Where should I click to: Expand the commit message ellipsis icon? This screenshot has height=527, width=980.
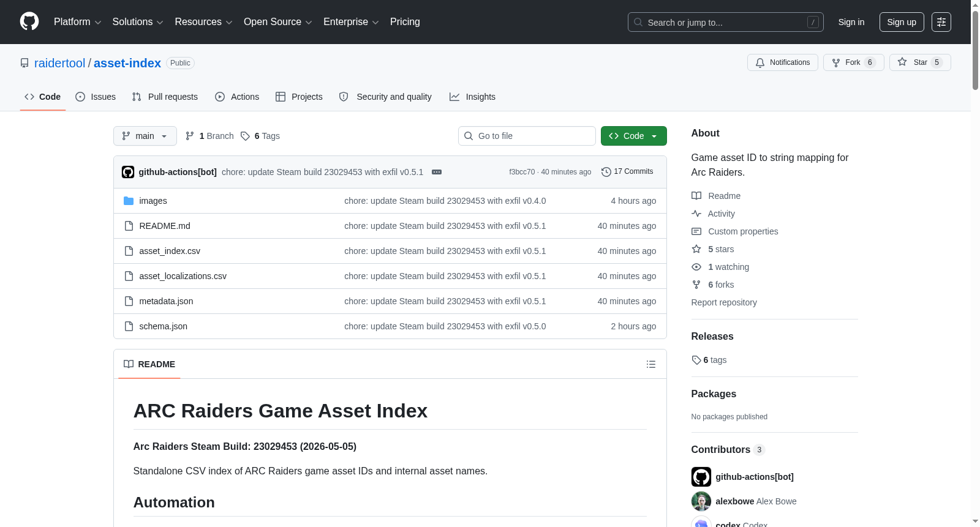(437, 172)
